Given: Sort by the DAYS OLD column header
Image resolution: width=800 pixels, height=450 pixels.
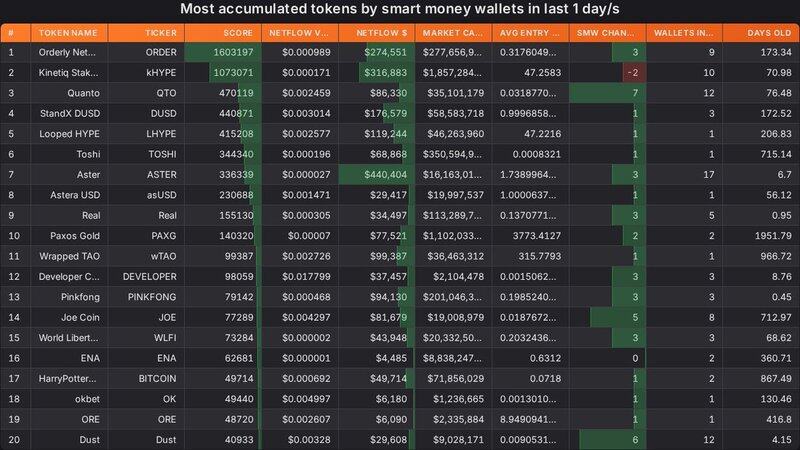Looking at the screenshot, I should pyautogui.click(x=761, y=33).
